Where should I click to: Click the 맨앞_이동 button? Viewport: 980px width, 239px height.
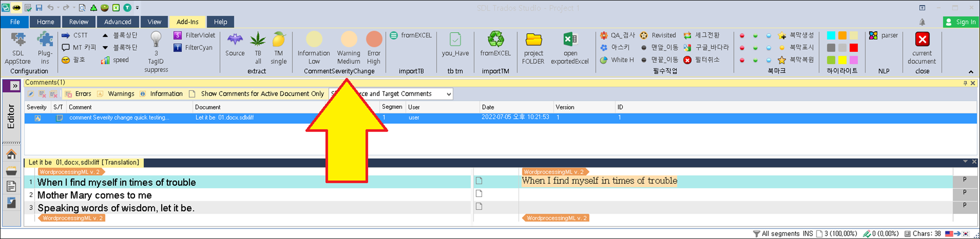coord(659,47)
